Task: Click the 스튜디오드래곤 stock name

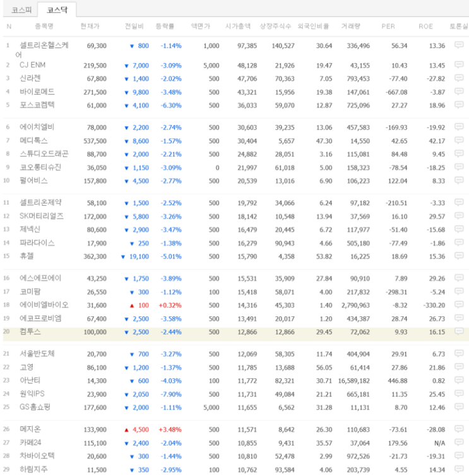Action: [x=44, y=154]
